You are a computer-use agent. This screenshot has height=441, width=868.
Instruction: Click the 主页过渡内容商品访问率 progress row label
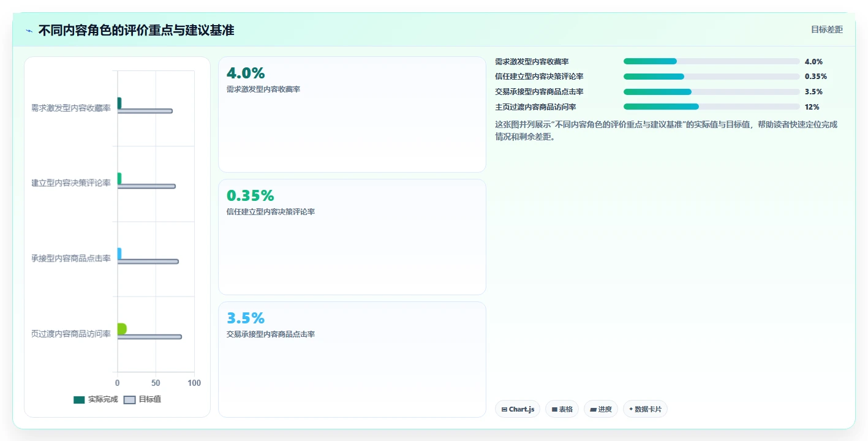coord(535,107)
